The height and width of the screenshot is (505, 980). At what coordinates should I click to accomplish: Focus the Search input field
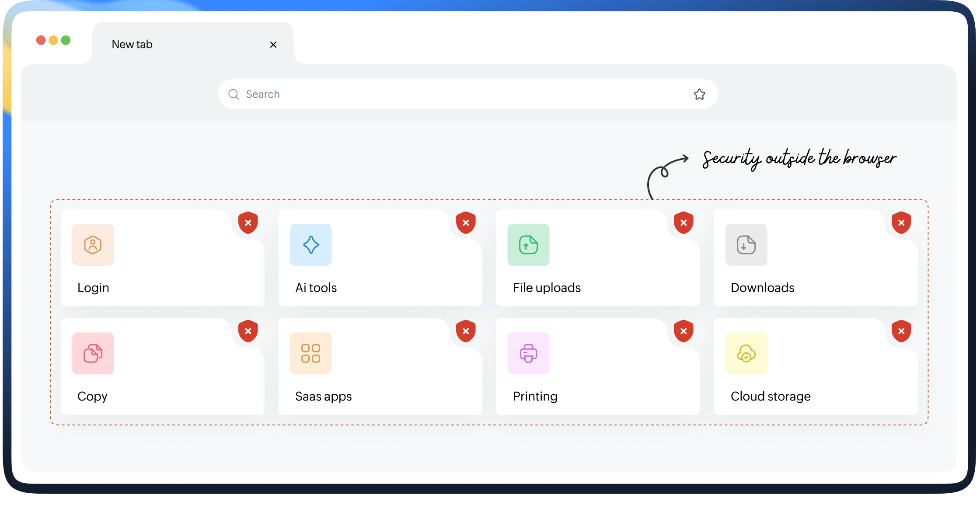point(468,94)
